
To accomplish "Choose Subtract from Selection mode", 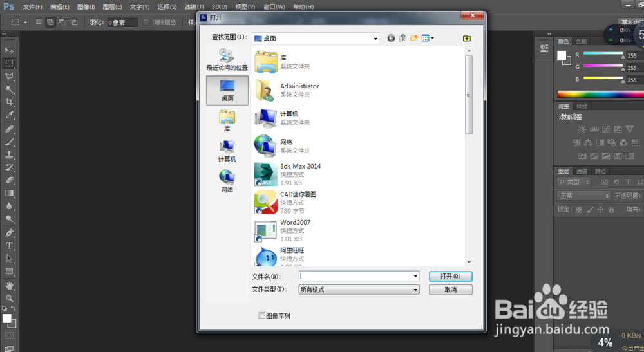I will tap(62, 22).
